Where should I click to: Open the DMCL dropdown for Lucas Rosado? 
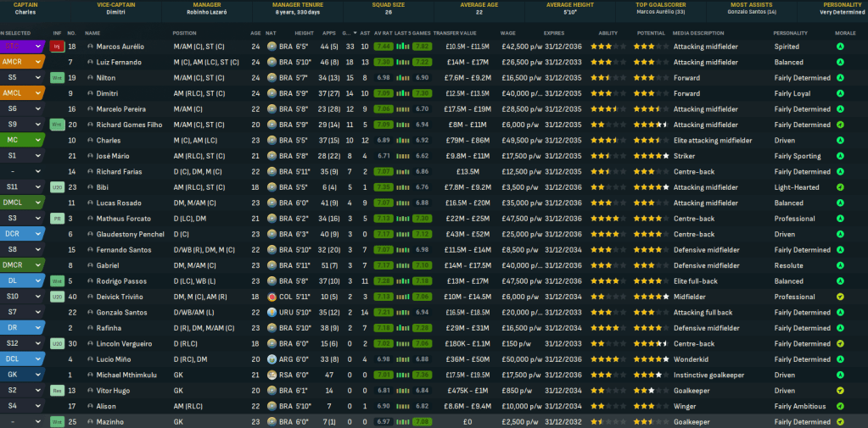pos(38,203)
